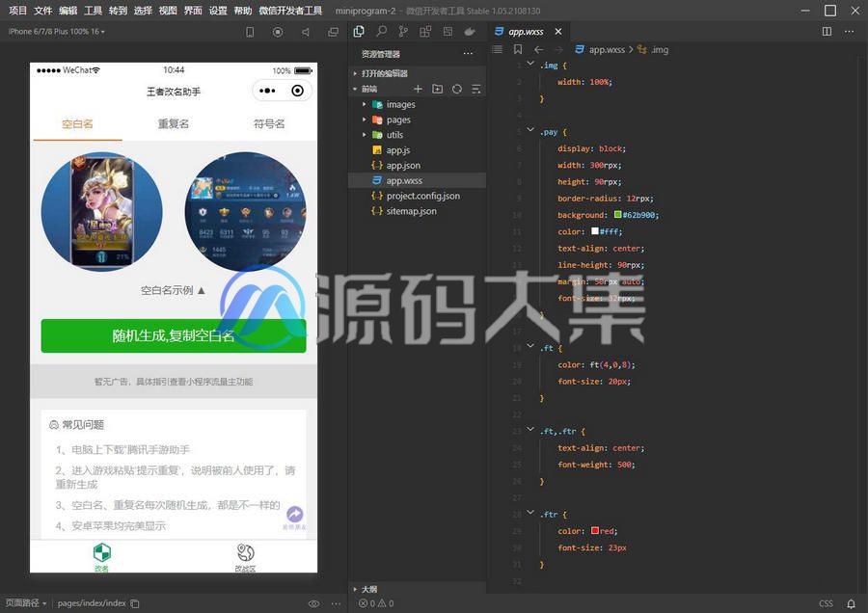Open the red color swatch
The height and width of the screenshot is (613, 868).
point(594,530)
